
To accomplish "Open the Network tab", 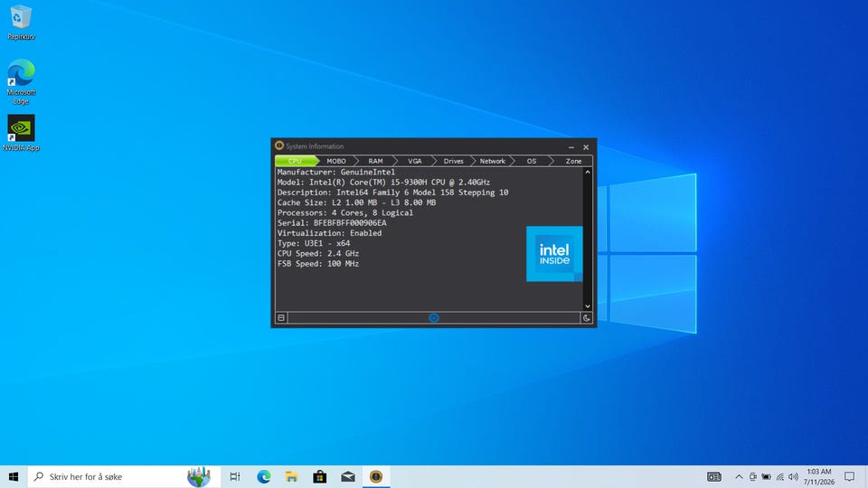I will (492, 161).
